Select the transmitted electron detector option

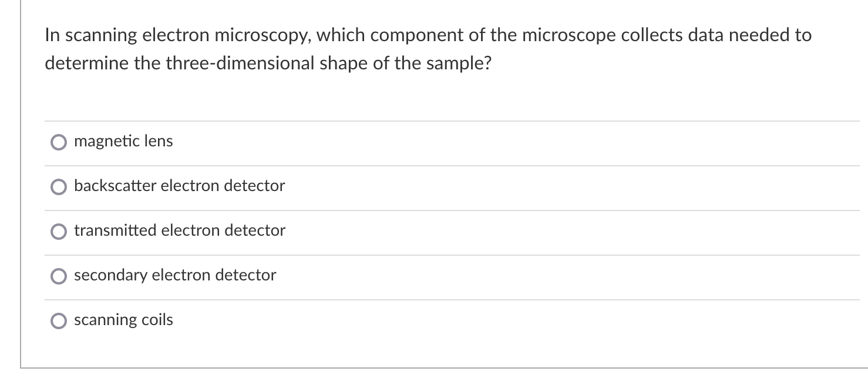point(59,231)
